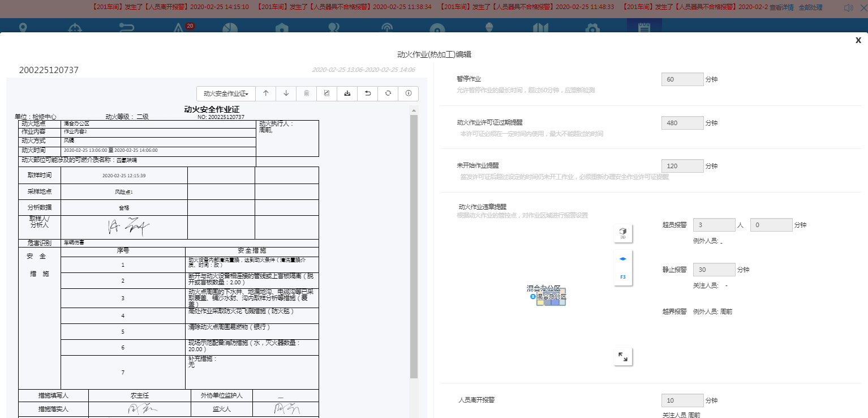Image resolution: width=868 pixels, height=418 pixels.
Task: Click the info circle icon
Action: coord(408,93)
